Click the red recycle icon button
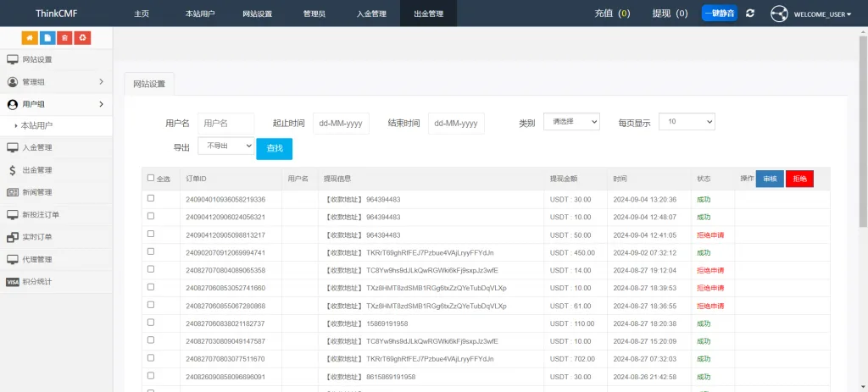 82,37
